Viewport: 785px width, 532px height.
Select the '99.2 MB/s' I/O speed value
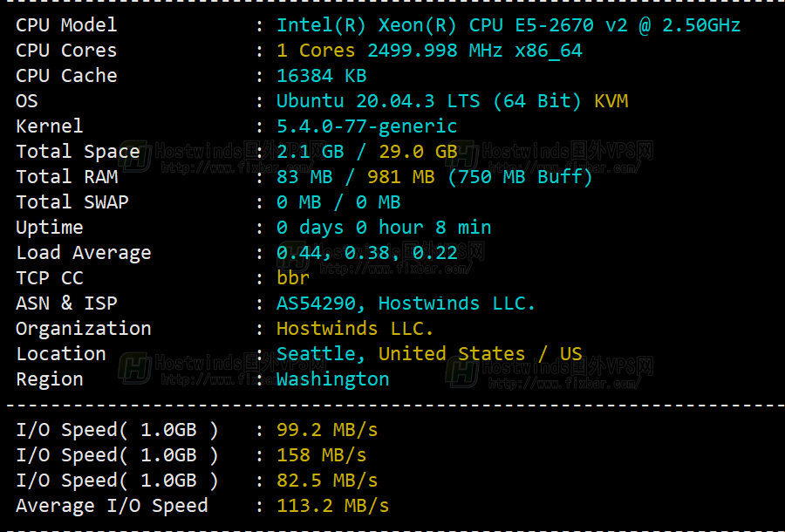point(327,430)
